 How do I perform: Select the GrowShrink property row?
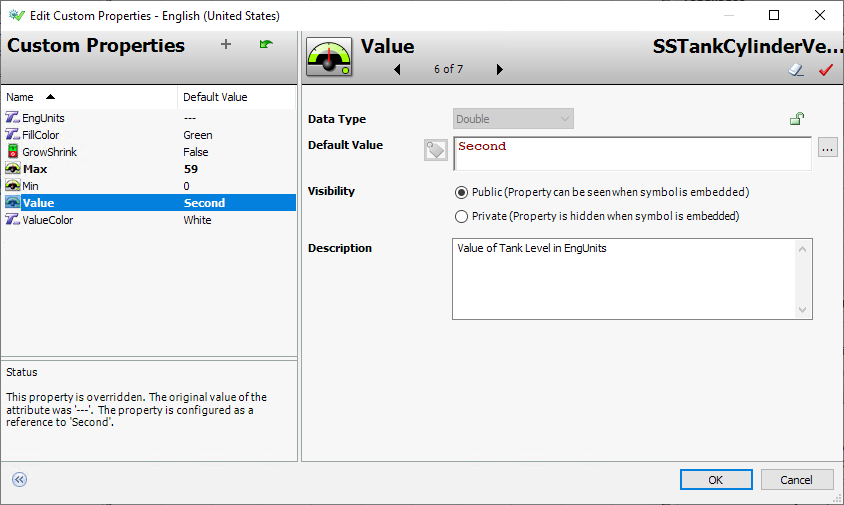[x=49, y=152]
